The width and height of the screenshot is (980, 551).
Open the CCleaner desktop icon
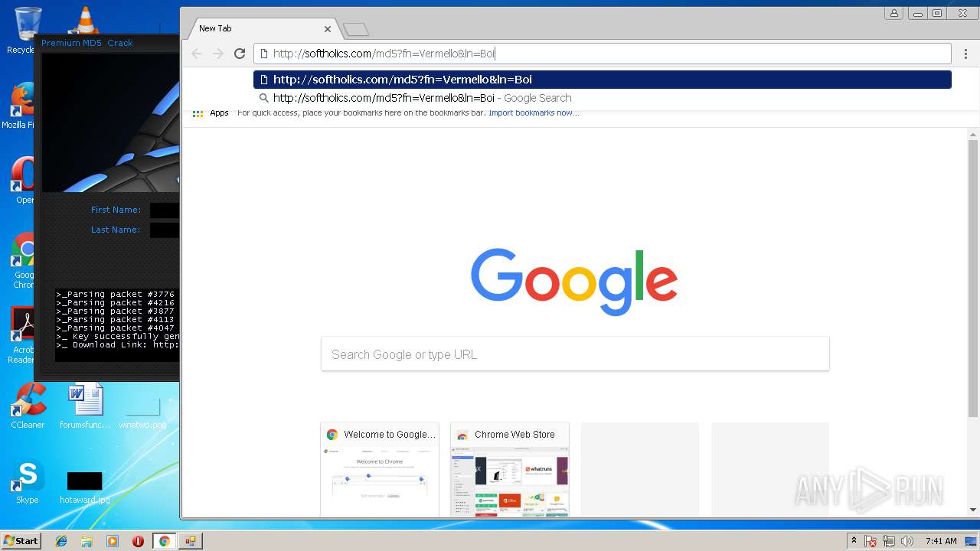pos(28,406)
